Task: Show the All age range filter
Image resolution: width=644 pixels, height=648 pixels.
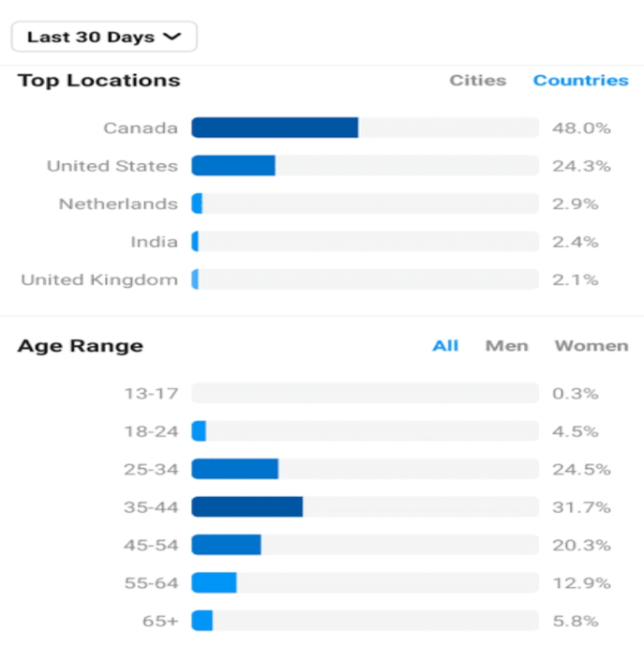Action: 445,346
